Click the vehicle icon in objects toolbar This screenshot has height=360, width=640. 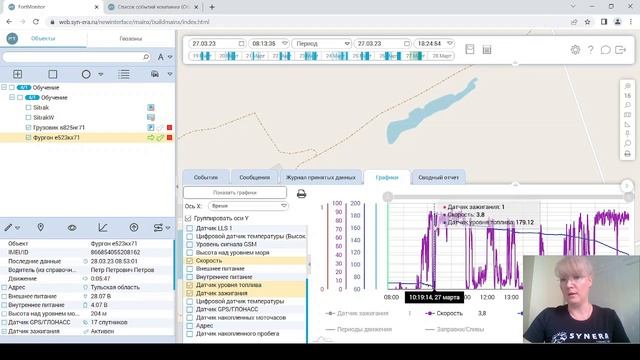(x=155, y=74)
